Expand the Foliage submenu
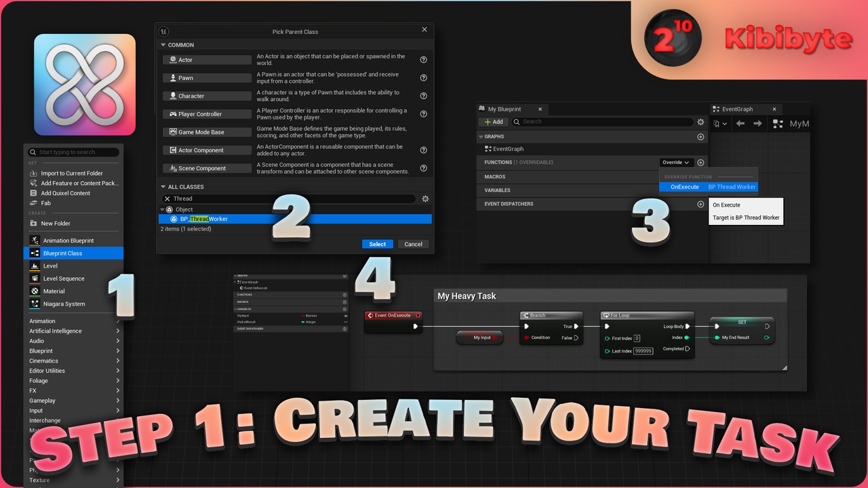Image resolution: width=868 pixels, height=488 pixels. click(x=73, y=381)
